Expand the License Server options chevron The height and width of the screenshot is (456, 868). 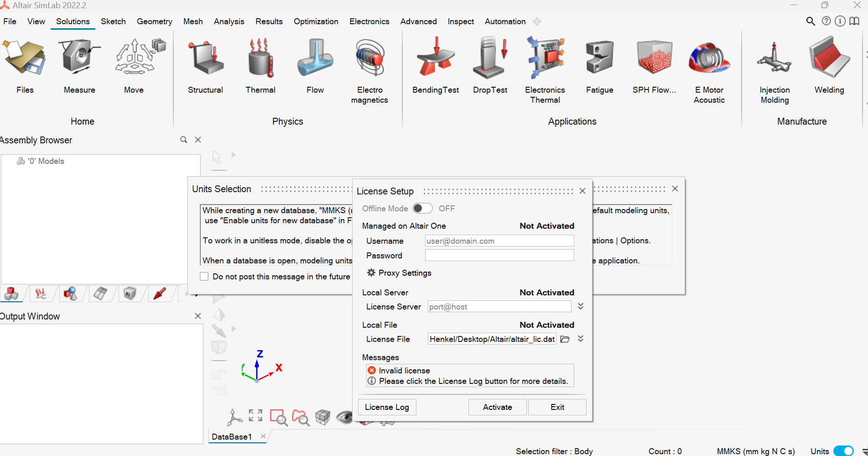[581, 306]
